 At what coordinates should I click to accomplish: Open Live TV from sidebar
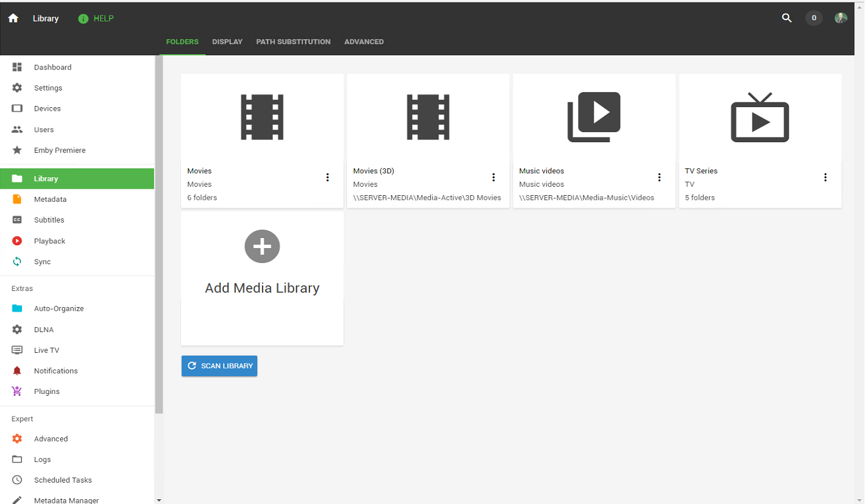tap(77, 350)
